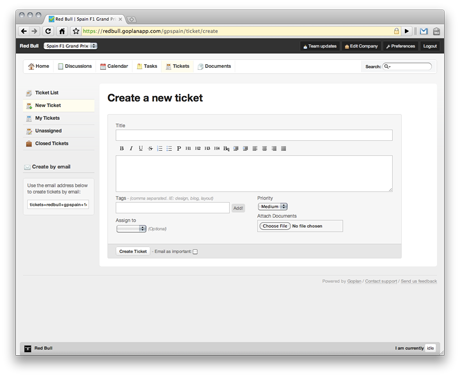Screen dimensions: 460x377
Task: Open Send us feedback footer link
Action: coord(419,281)
